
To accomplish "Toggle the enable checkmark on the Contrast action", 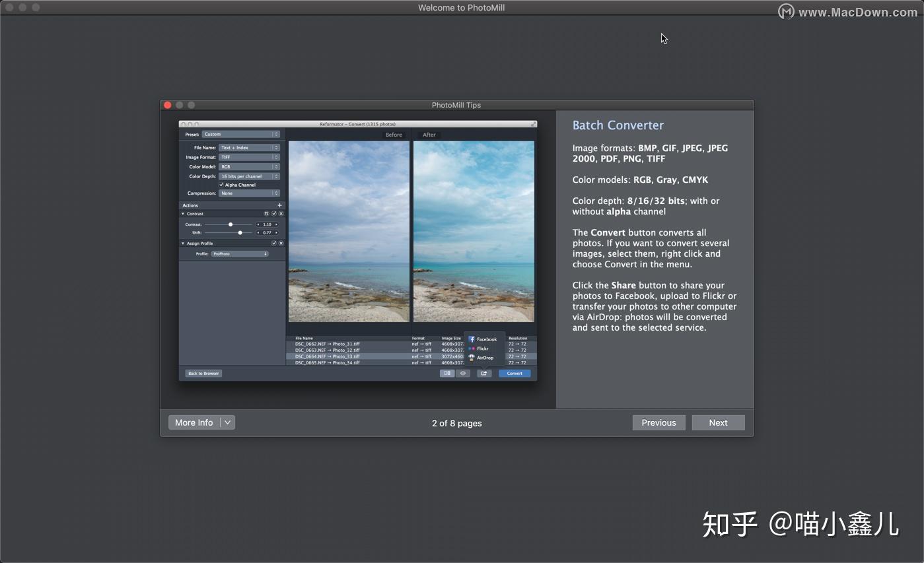I will click(273, 214).
